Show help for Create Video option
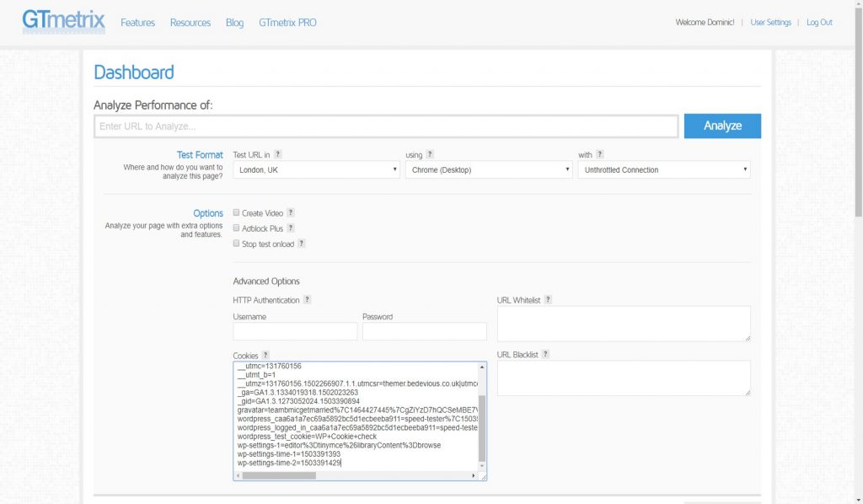The image size is (863, 504). 291,213
